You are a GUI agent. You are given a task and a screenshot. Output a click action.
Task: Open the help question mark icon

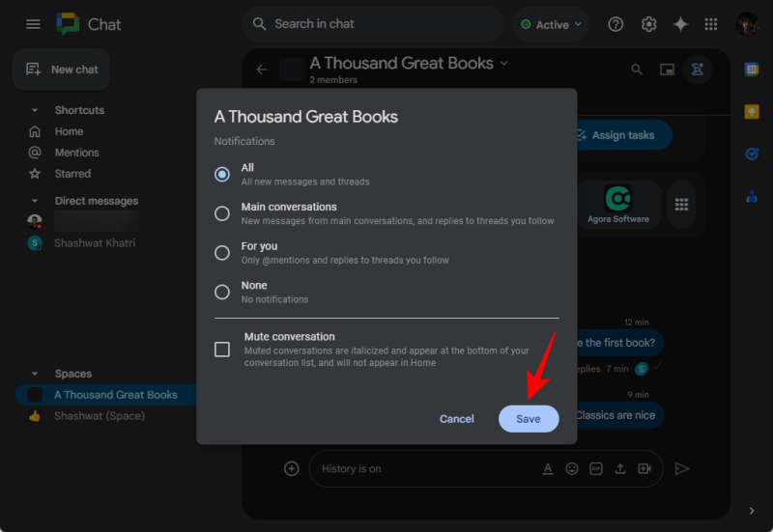[x=616, y=24]
